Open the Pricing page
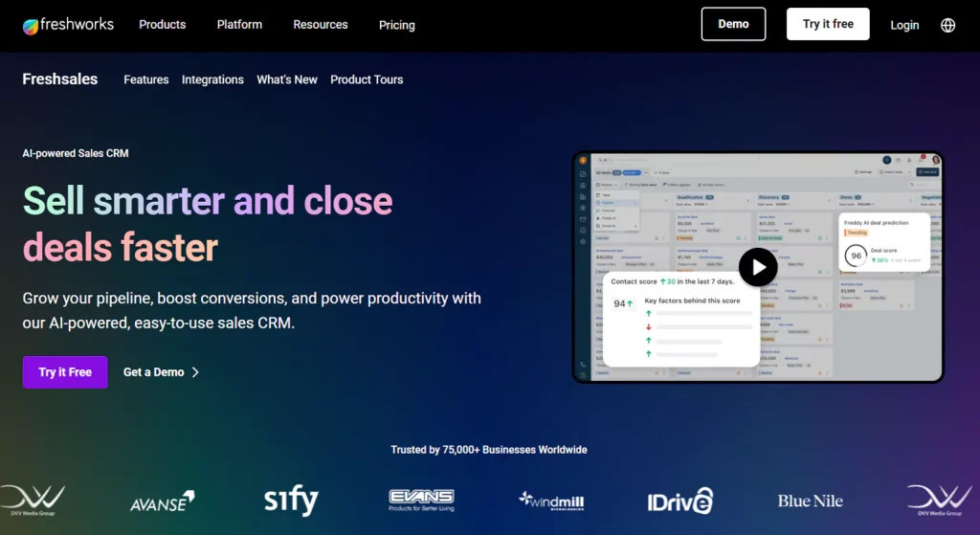Image resolution: width=980 pixels, height=535 pixels. [x=396, y=25]
